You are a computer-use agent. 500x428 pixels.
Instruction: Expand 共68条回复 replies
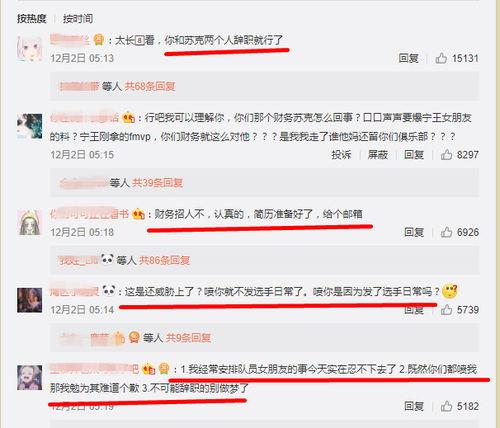[150, 86]
